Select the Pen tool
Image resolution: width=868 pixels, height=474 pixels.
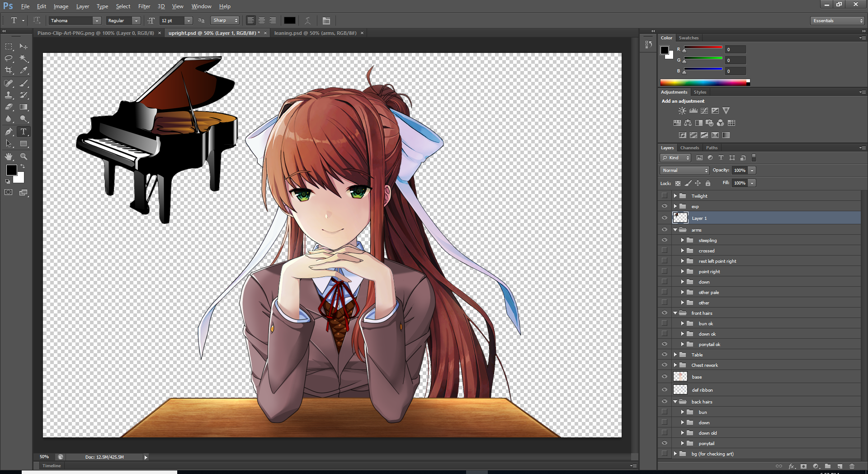click(x=9, y=132)
